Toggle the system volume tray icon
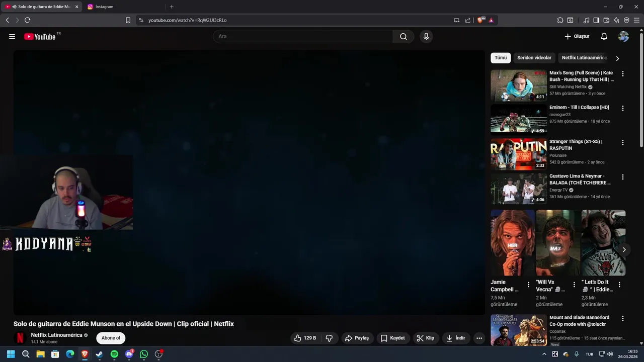The image size is (644, 362). point(610,354)
